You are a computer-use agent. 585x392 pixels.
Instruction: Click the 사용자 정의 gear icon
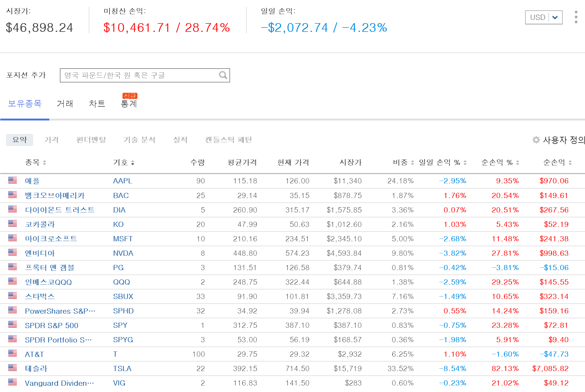[x=536, y=140]
